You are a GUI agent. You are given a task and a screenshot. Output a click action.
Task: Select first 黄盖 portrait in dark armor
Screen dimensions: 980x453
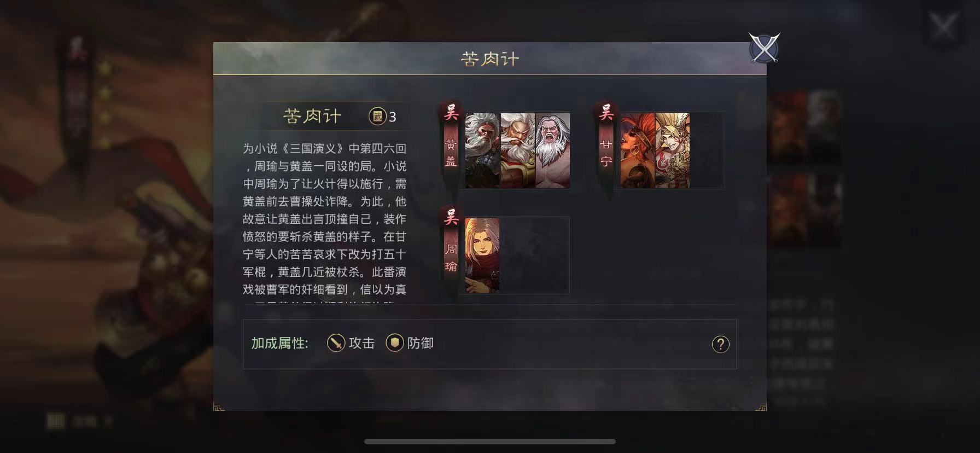482,150
